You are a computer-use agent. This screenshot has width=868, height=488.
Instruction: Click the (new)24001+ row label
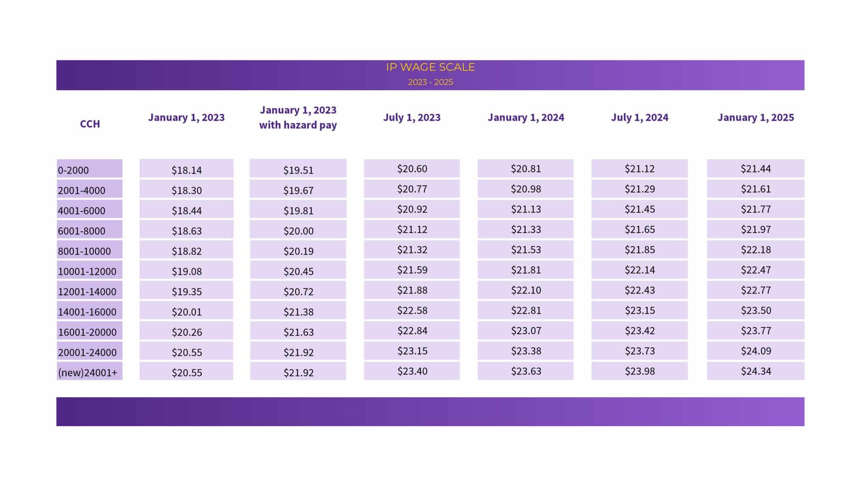point(89,372)
